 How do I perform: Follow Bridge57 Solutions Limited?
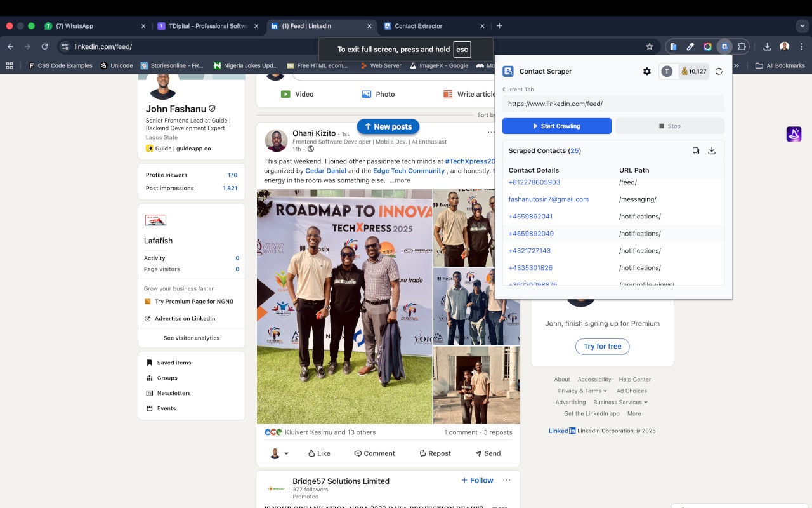pyautogui.click(x=477, y=480)
